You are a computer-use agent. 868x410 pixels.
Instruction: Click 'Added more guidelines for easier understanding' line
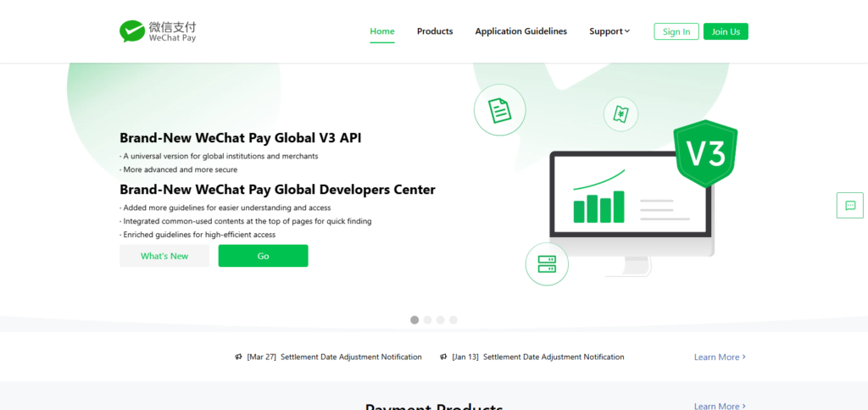(225, 208)
